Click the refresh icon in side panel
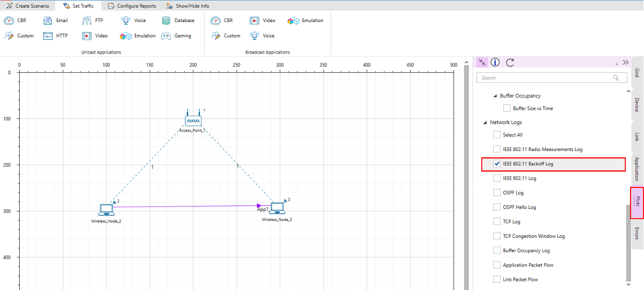Screen dimensions: 644x290 510,62
